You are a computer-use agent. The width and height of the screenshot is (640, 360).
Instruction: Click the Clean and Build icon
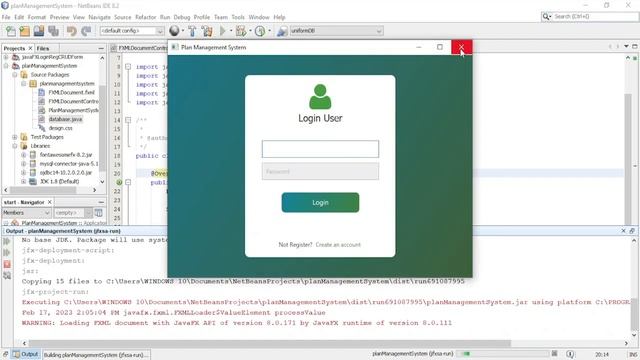[x=207, y=31]
